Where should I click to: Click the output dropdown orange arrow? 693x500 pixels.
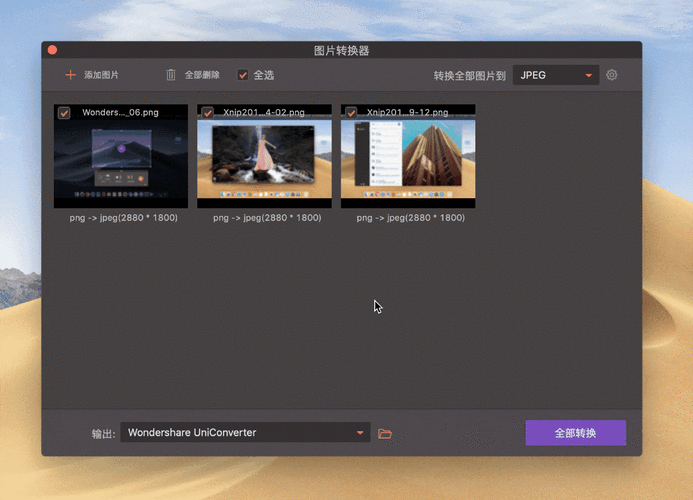click(x=360, y=432)
